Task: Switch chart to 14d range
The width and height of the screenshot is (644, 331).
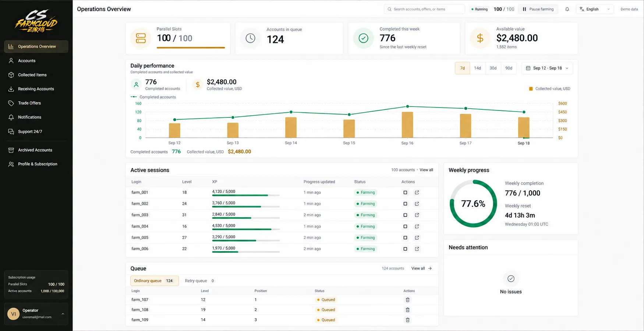Action: tap(477, 68)
